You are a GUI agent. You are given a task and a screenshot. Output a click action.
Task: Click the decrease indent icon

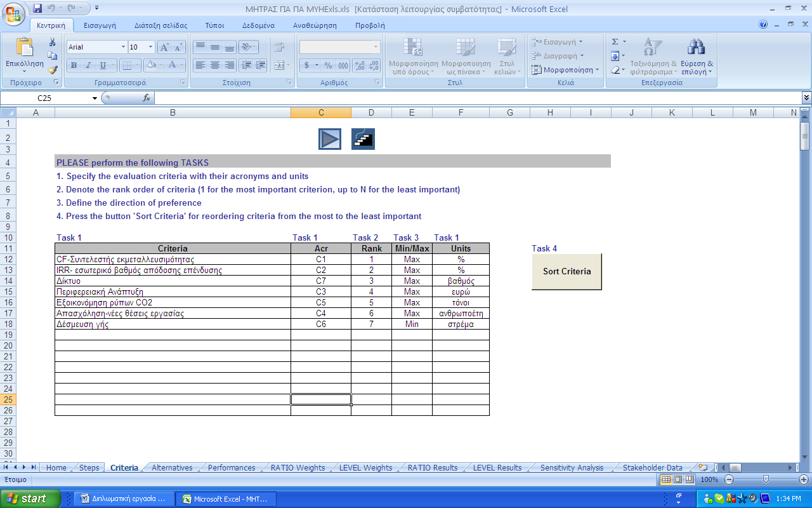pos(246,65)
